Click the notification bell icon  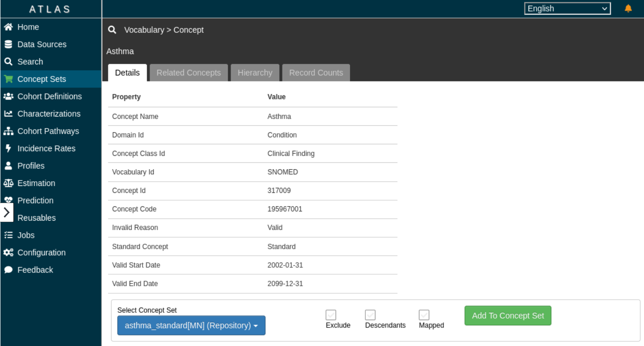click(628, 8)
